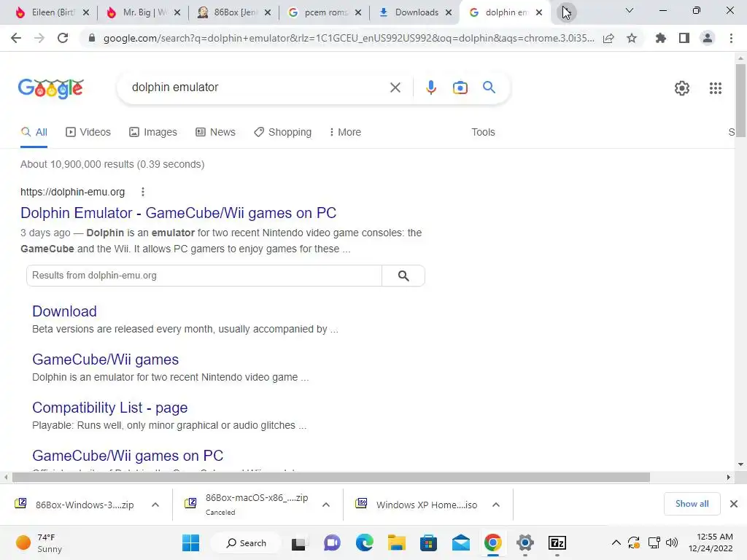Click the vertical page scrollbar thumb

click(740, 100)
